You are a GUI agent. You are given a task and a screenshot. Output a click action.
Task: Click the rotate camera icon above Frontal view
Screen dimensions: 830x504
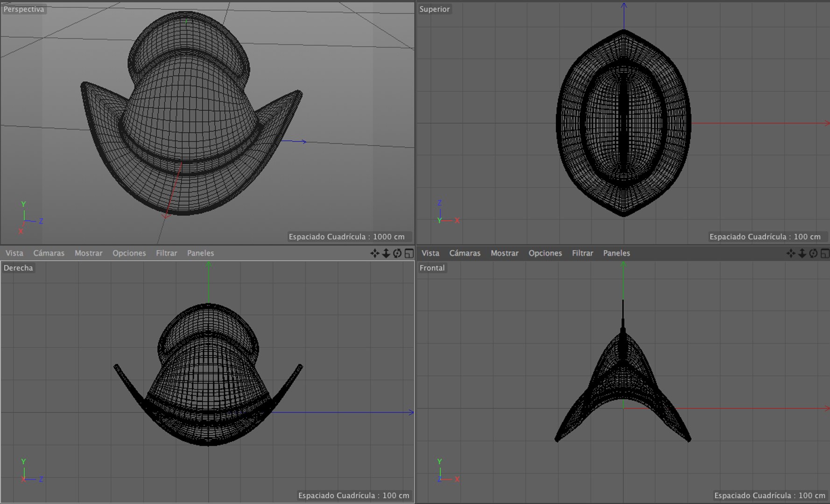813,253
